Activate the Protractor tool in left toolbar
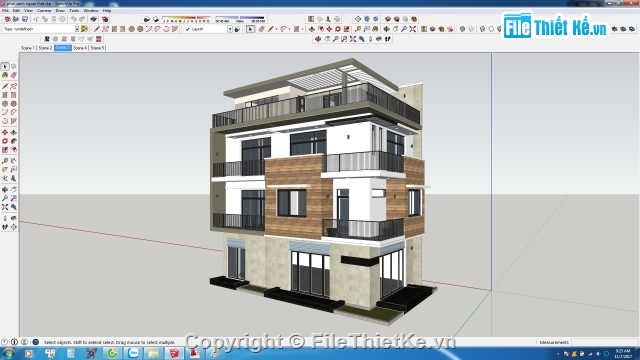The height and width of the screenshot is (360, 640). coord(5,169)
